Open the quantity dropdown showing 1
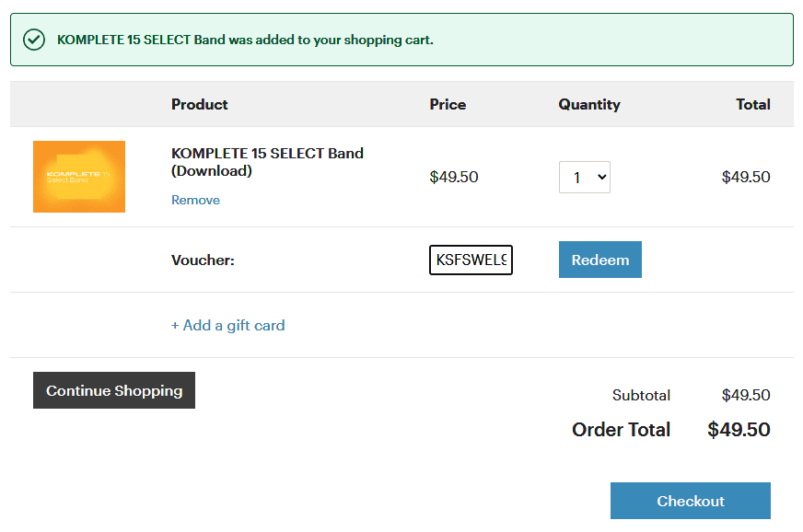Viewport: 803px width, 532px height. [585, 177]
